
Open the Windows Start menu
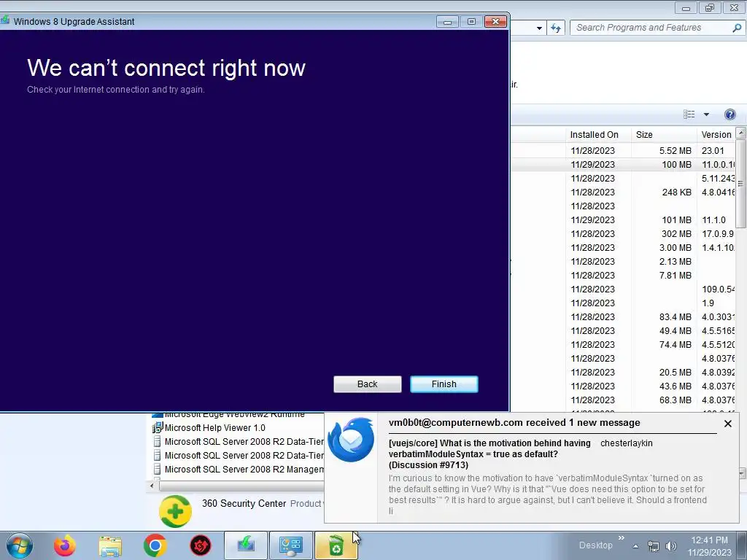pos(20,545)
